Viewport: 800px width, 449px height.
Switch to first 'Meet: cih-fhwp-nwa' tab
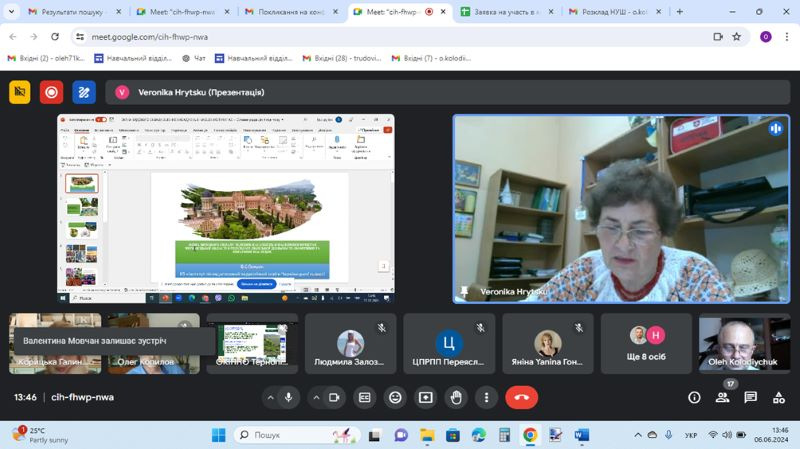tap(183, 11)
